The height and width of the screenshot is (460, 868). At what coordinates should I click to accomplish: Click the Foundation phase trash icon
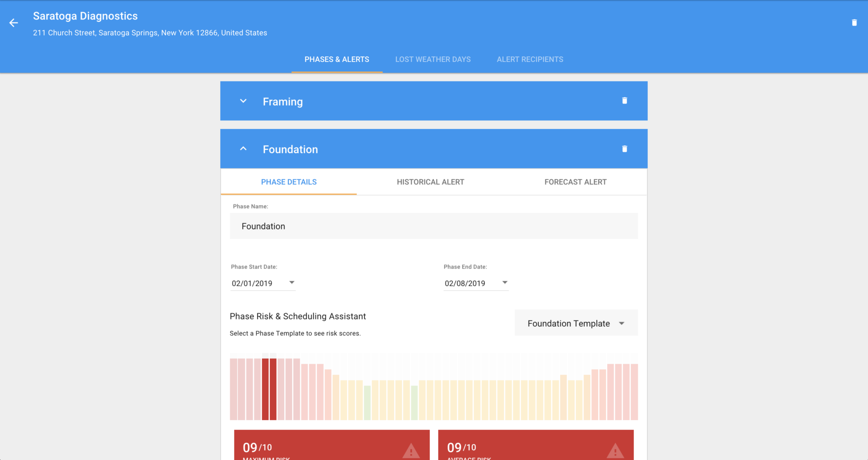click(x=624, y=149)
